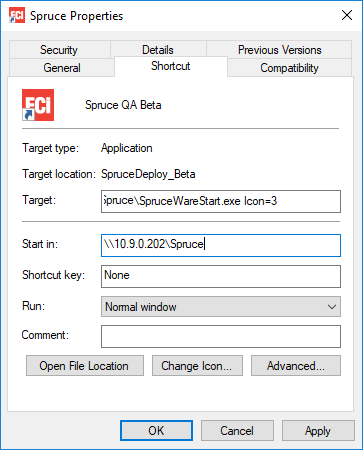Open the Details tab

click(x=158, y=50)
